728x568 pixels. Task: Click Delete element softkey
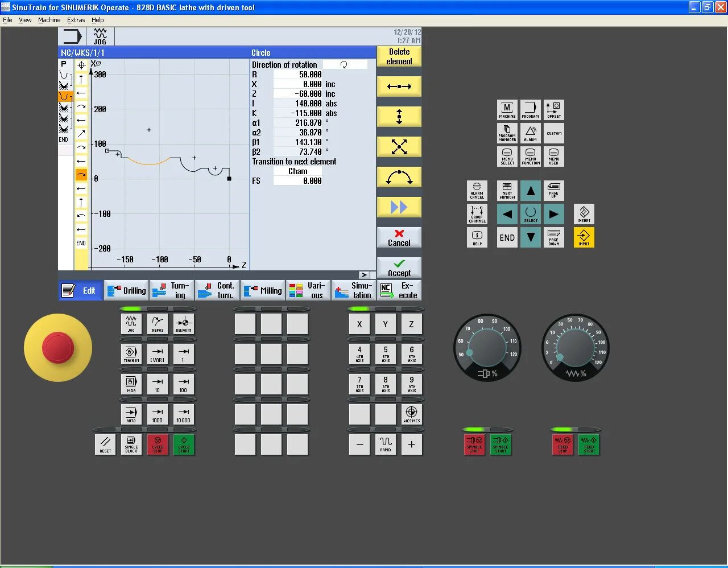click(399, 56)
